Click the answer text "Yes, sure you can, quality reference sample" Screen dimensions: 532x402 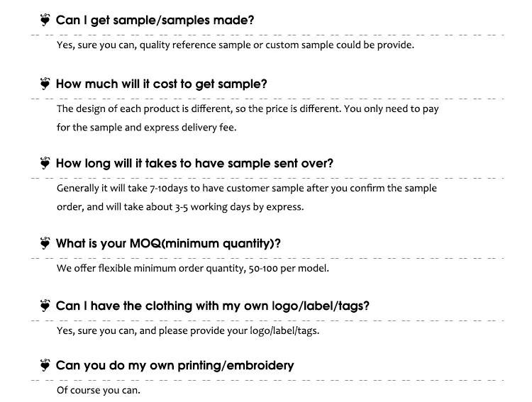click(235, 45)
